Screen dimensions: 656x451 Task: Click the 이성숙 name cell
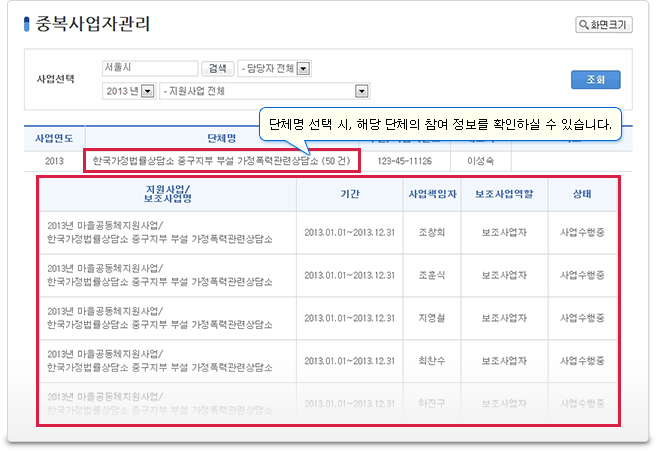480,161
